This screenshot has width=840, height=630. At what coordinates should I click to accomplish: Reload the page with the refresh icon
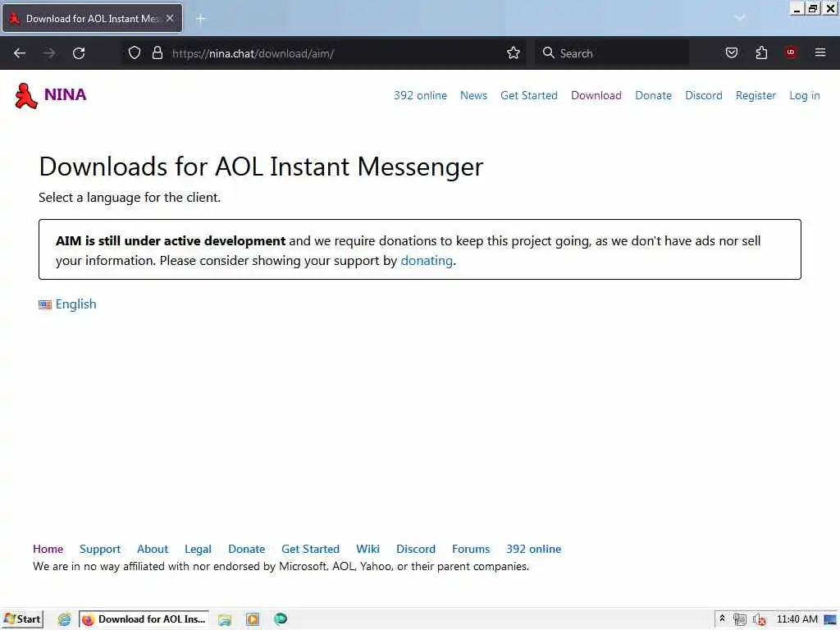coord(79,53)
